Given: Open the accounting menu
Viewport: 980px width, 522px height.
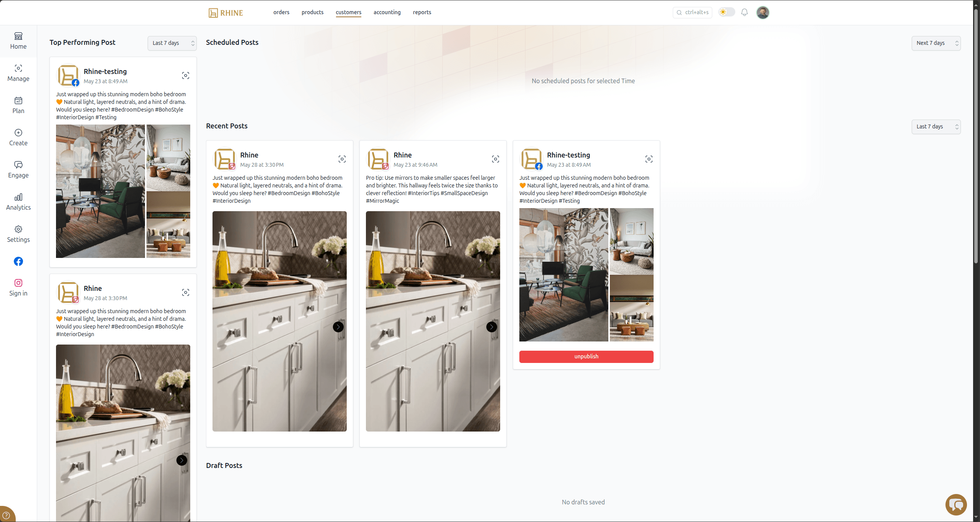Looking at the screenshot, I should (387, 12).
